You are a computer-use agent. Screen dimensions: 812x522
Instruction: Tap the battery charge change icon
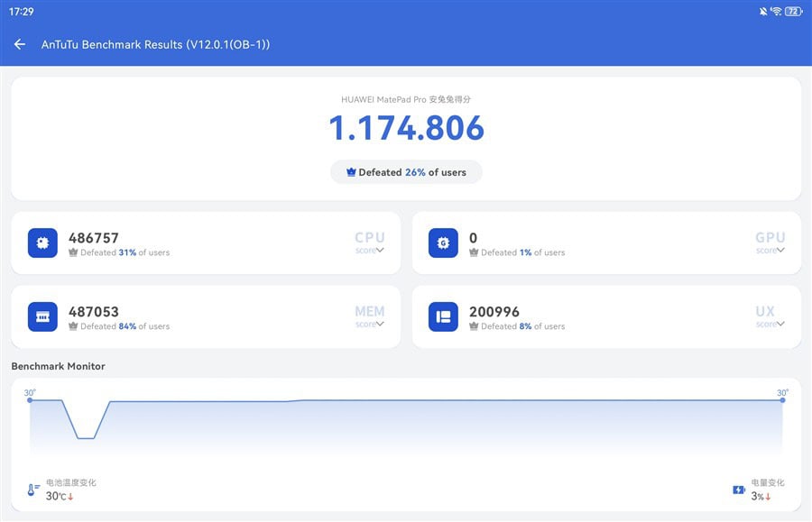pyautogui.click(x=739, y=490)
